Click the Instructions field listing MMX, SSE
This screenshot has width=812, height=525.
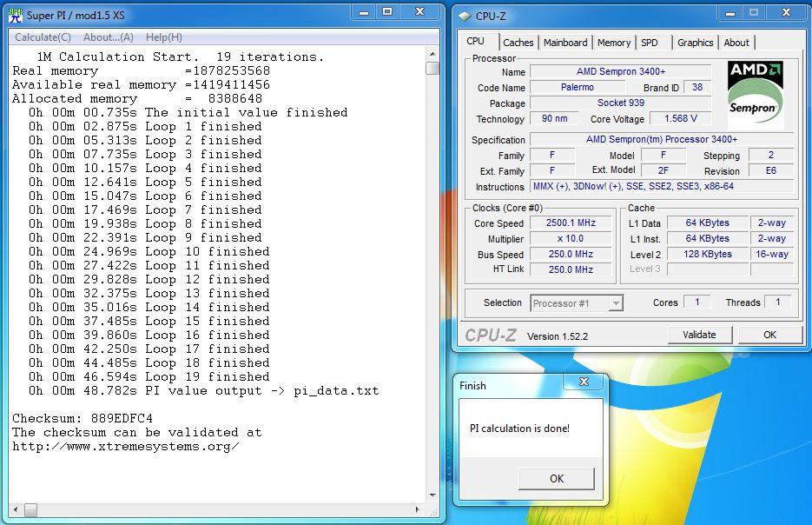coord(662,186)
